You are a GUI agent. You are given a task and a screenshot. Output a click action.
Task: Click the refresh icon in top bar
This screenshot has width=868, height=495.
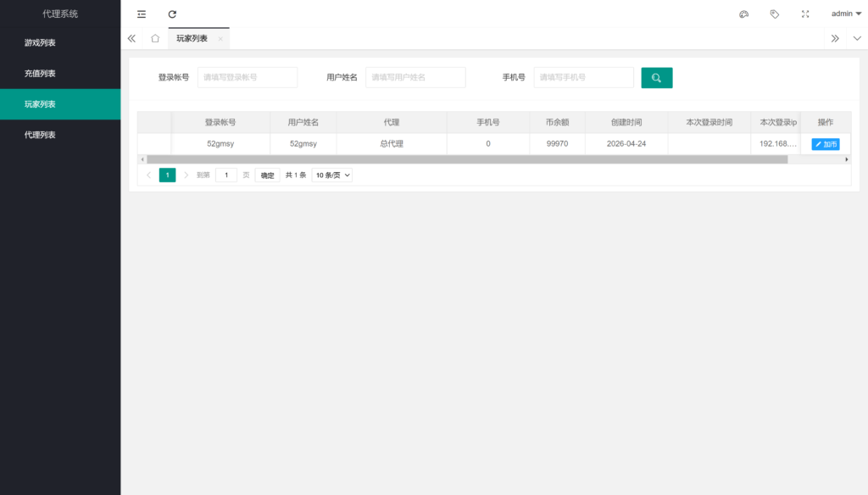click(x=172, y=14)
